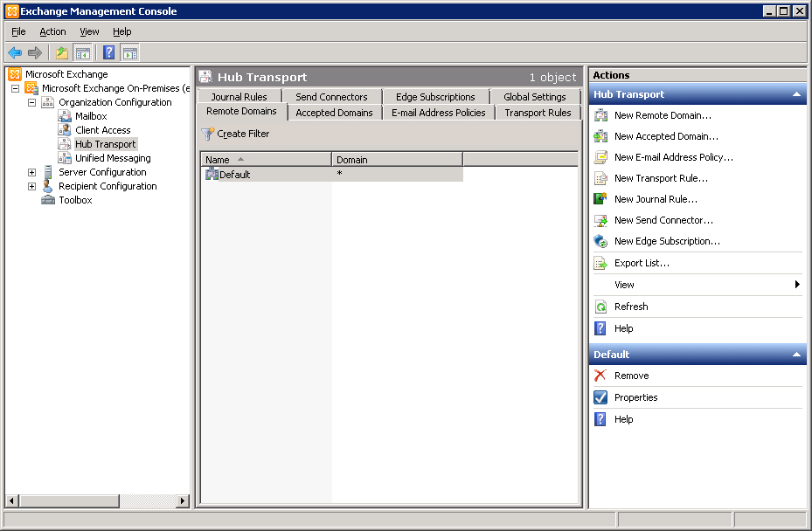The height and width of the screenshot is (531, 812).
Task: Toggle the action pane toolbar icon
Action: tap(130, 52)
